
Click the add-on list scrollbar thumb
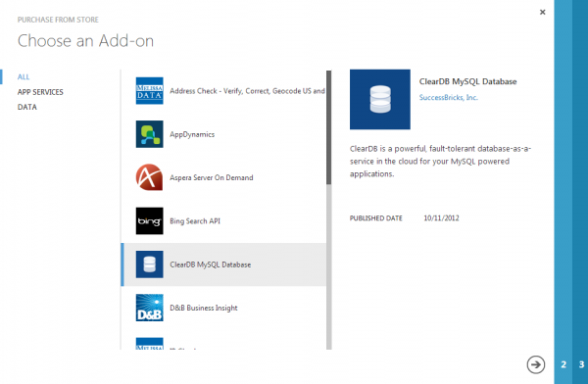[329, 127]
